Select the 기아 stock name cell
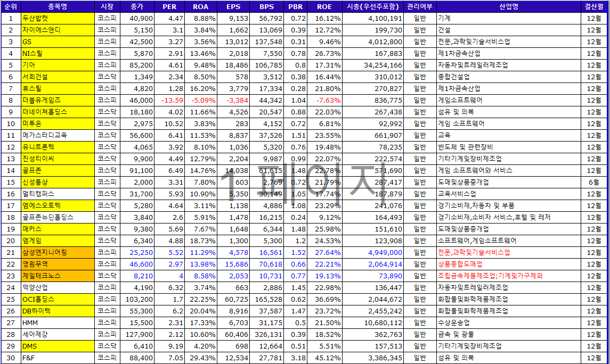The image size is (610, 364). (x=58, y=65)
